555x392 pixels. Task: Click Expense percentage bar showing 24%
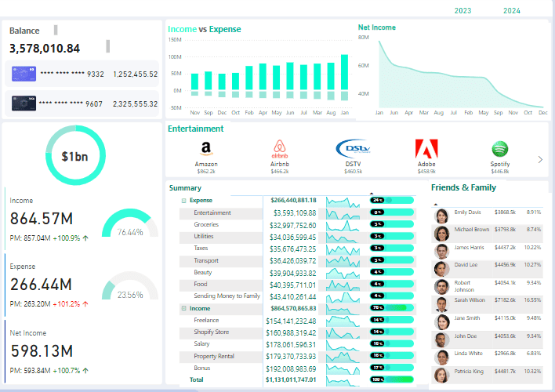tap(392, 200)
